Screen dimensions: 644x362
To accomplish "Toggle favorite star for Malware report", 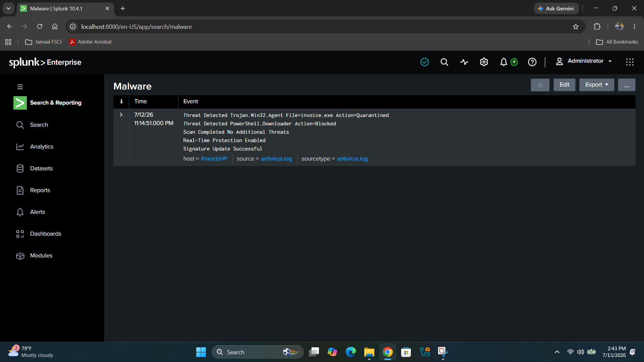I will click(x=540, y=85).
